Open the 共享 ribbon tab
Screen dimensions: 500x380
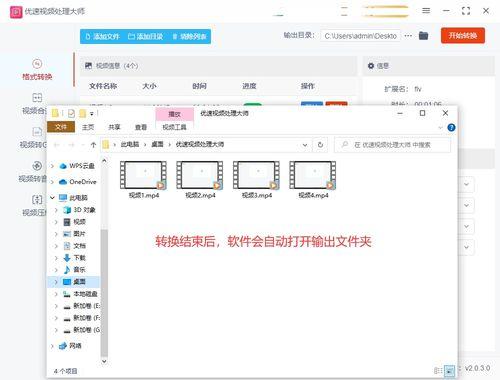[x=114, y=127]
